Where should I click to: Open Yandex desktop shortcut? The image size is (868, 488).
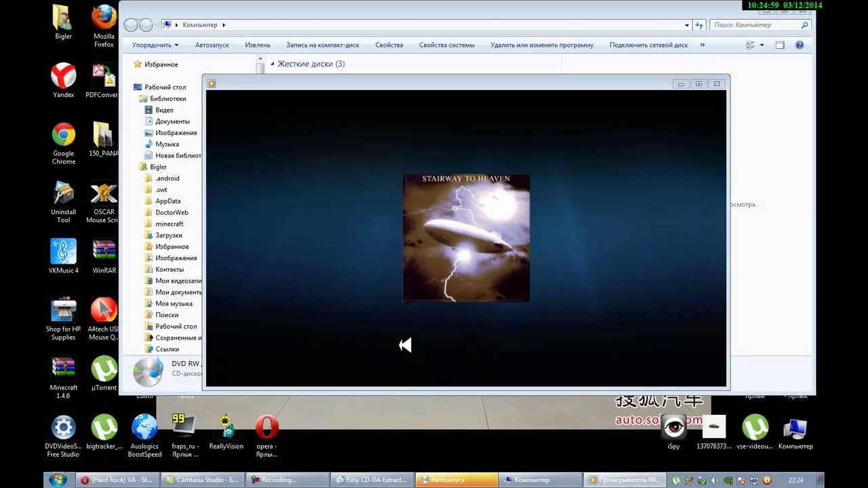pos(64,81)
